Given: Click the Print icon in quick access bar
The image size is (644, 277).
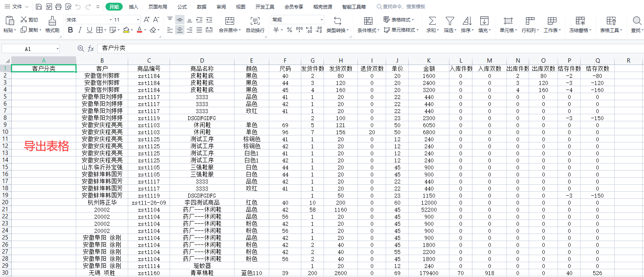Looking at the screenshot, I should 58,7.
